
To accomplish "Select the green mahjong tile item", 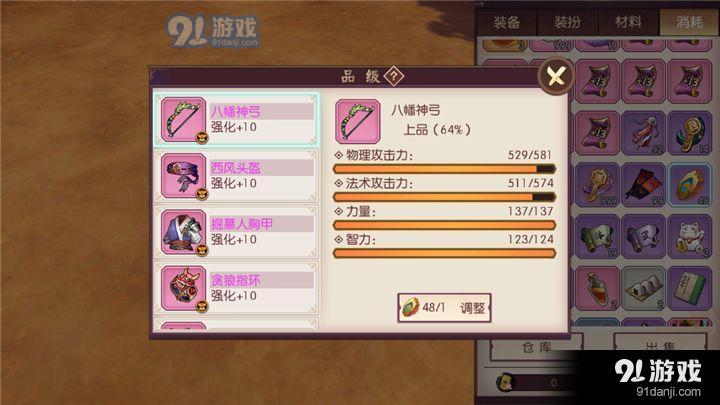I will pos(690,288).
